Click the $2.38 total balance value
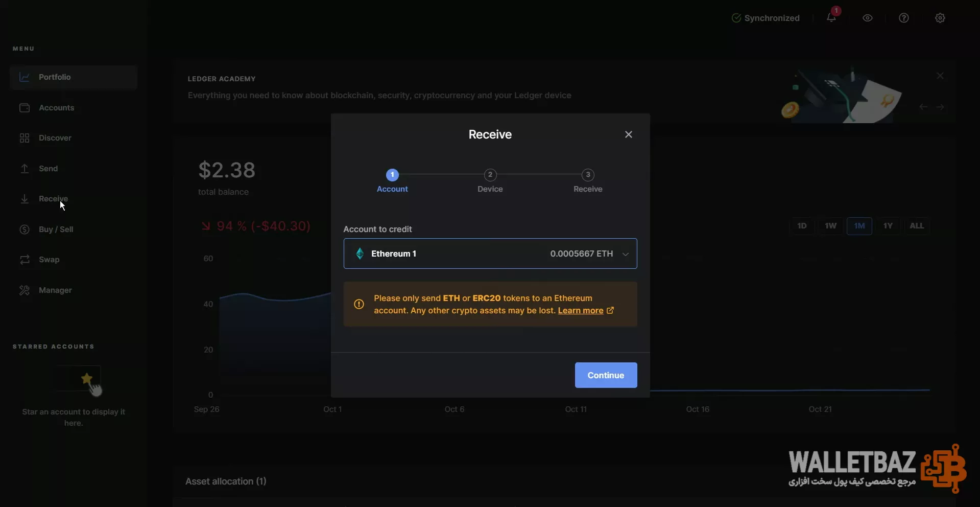Screen dimensions: 980x507 (227, 170)
